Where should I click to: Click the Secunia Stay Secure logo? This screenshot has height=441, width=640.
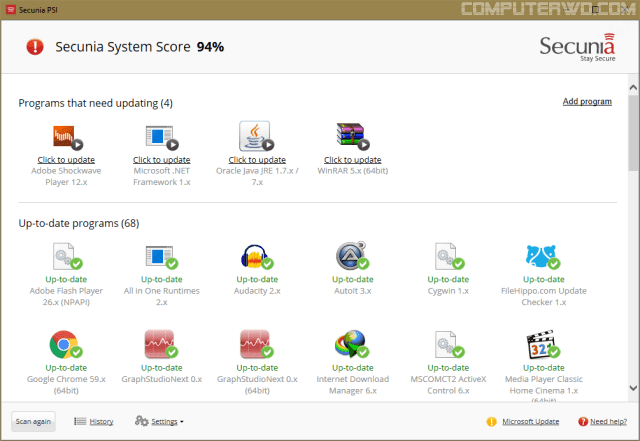coord(578,47)
